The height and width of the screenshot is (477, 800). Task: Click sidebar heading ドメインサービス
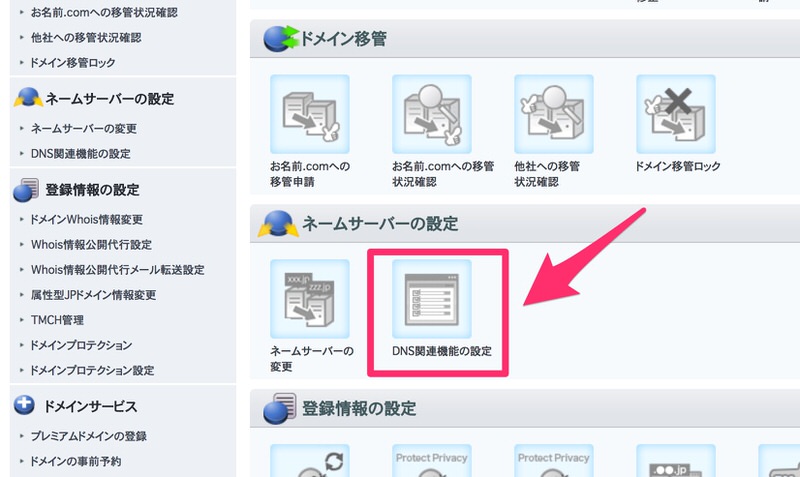point(91,407)
